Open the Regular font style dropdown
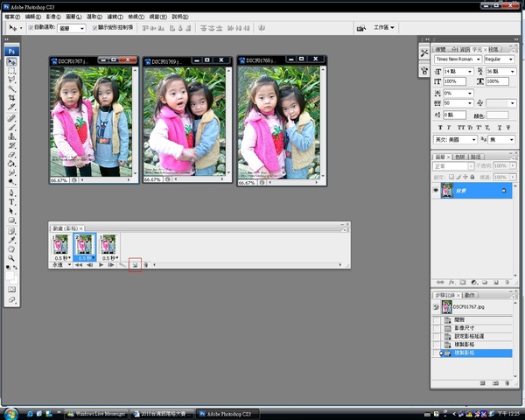525x420 pixels. pos(511,59)
